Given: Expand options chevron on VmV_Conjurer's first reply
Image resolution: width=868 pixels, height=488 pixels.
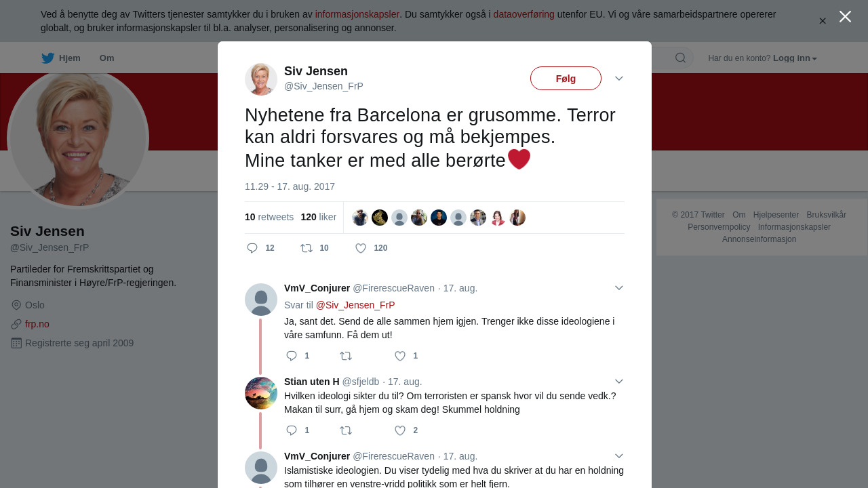Looking at the screenshot, I should 619,288.
